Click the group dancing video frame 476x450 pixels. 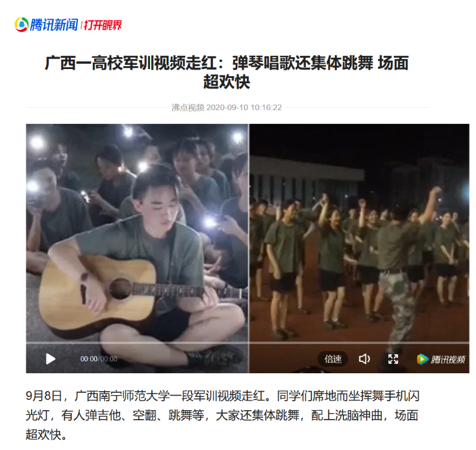click(x=359, y=234)
